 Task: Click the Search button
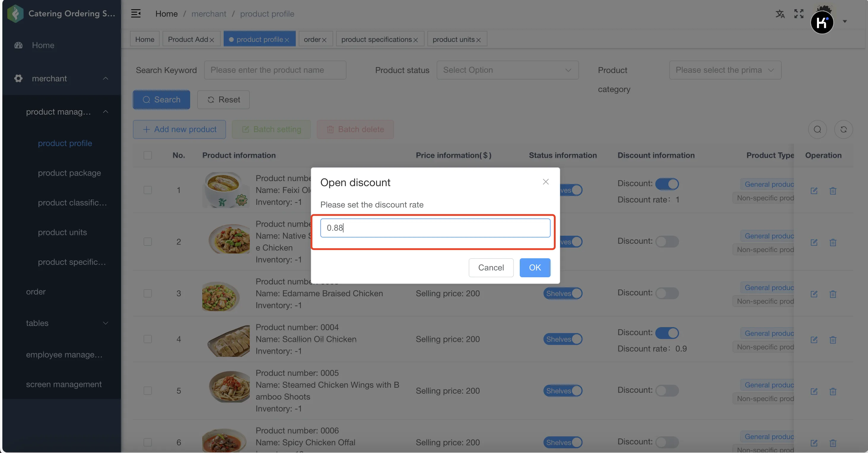coord(161,100)
